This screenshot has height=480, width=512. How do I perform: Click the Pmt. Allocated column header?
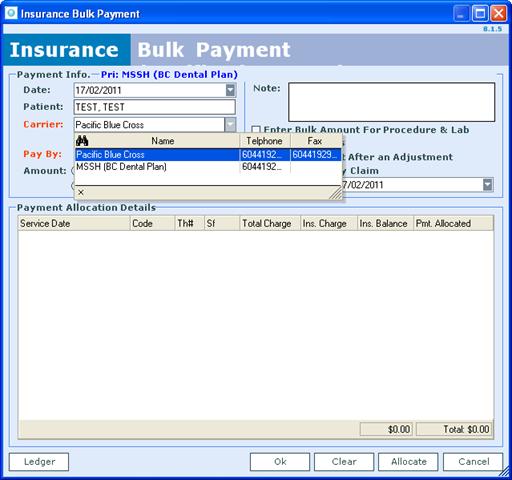tap(453, 223)
